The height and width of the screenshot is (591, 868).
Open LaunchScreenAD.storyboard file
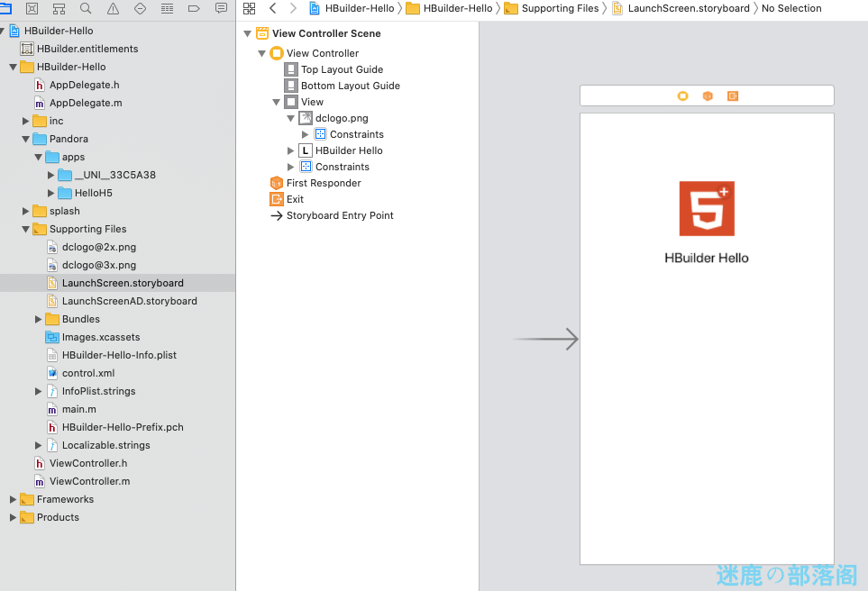130,301
